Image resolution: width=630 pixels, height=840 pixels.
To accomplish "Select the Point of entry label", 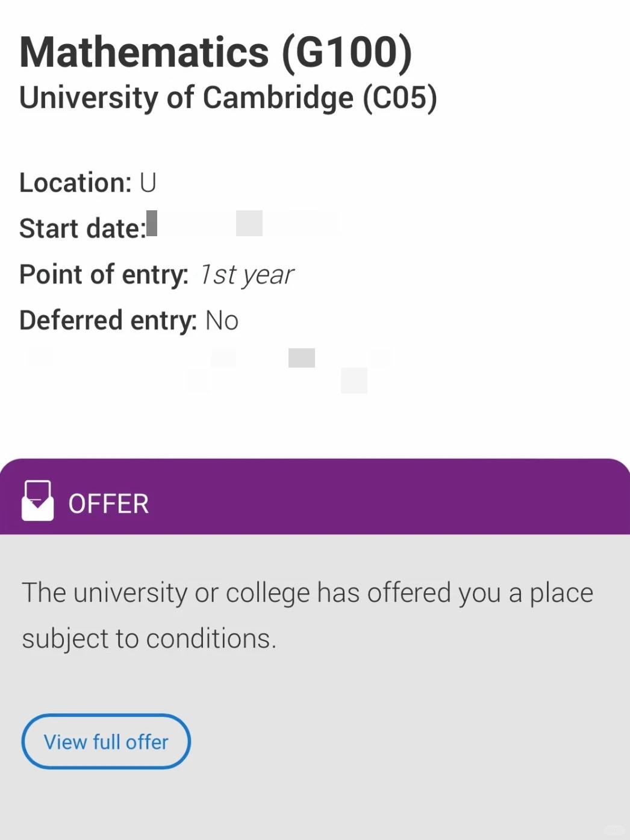I will (104, 275).
